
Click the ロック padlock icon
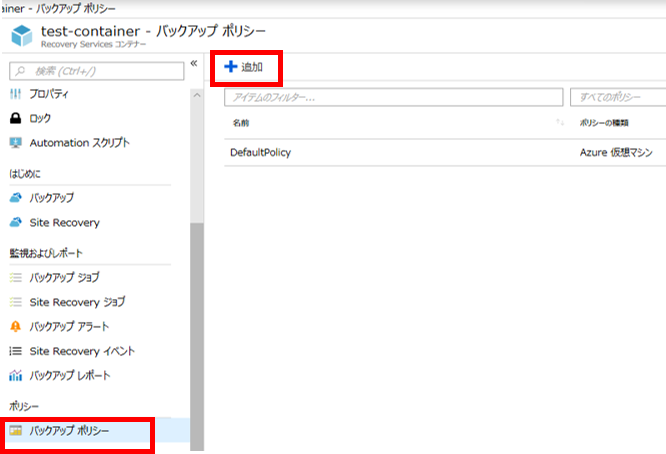(16, 118)
